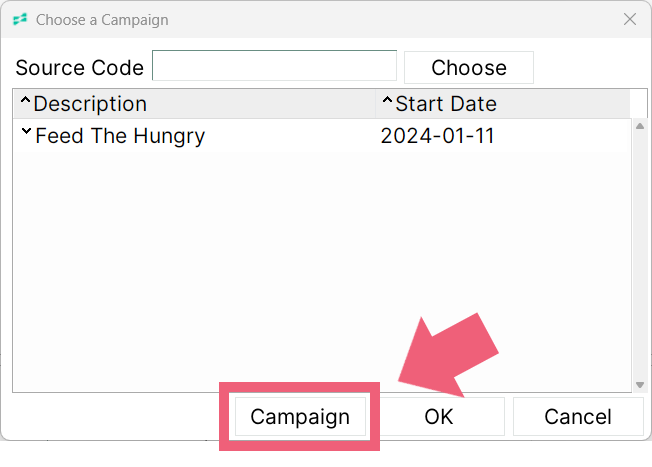
Task: Click the sort arrow beside Start Date
Action: click(x=387, y=100)
